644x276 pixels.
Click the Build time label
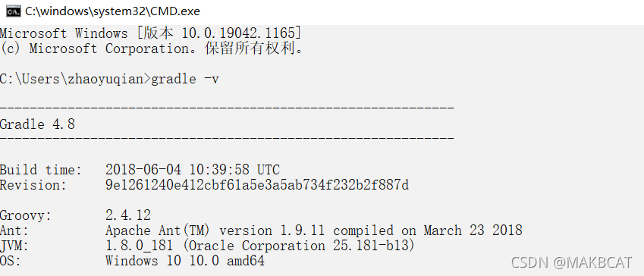pos(41,170)
